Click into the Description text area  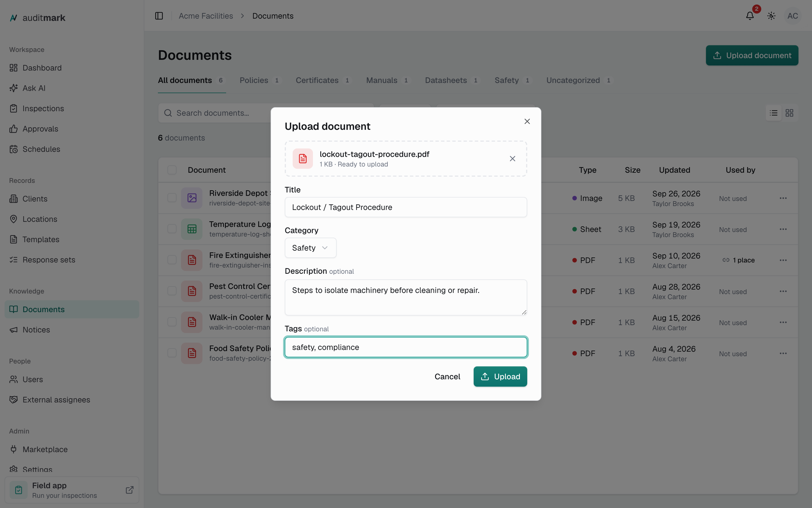click(406, 297)
